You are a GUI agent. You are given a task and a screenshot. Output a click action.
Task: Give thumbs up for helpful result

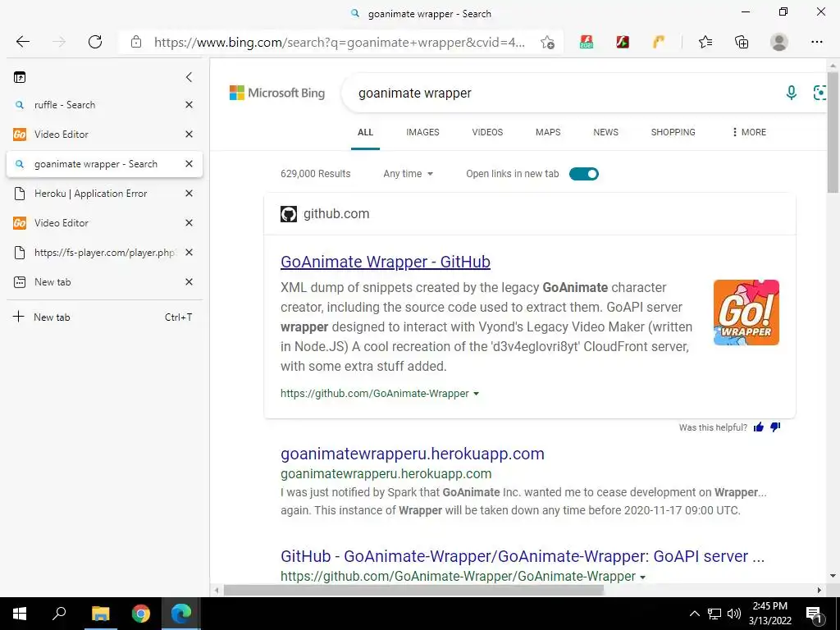[x=759, y=427]
